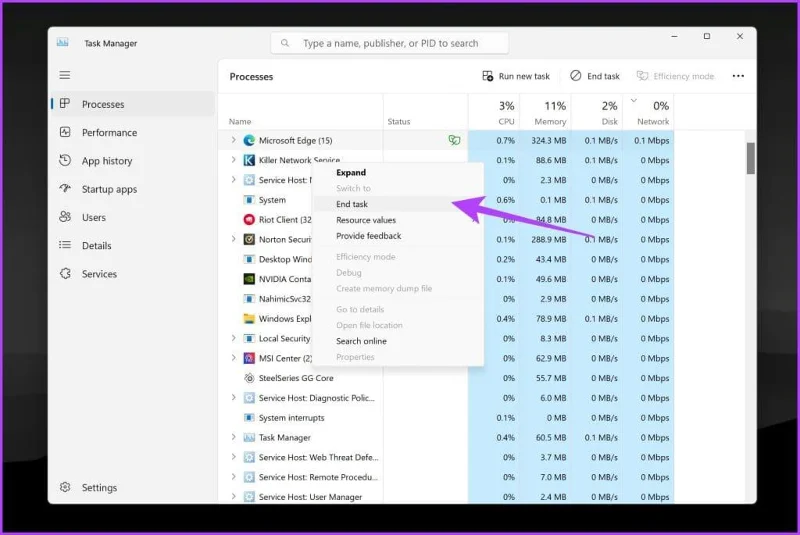Expand the Killer Network Service row

coord(233,160)
